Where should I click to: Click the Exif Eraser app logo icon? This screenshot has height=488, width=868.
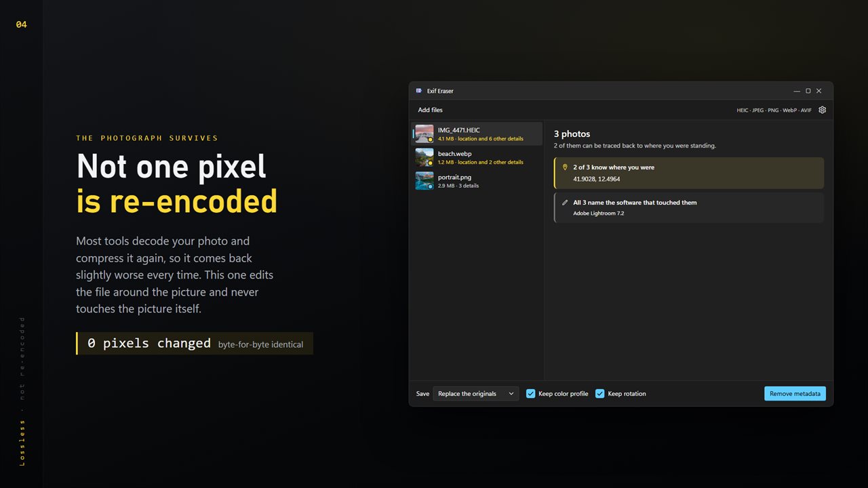pyautogui.click(x=419, y=91)
